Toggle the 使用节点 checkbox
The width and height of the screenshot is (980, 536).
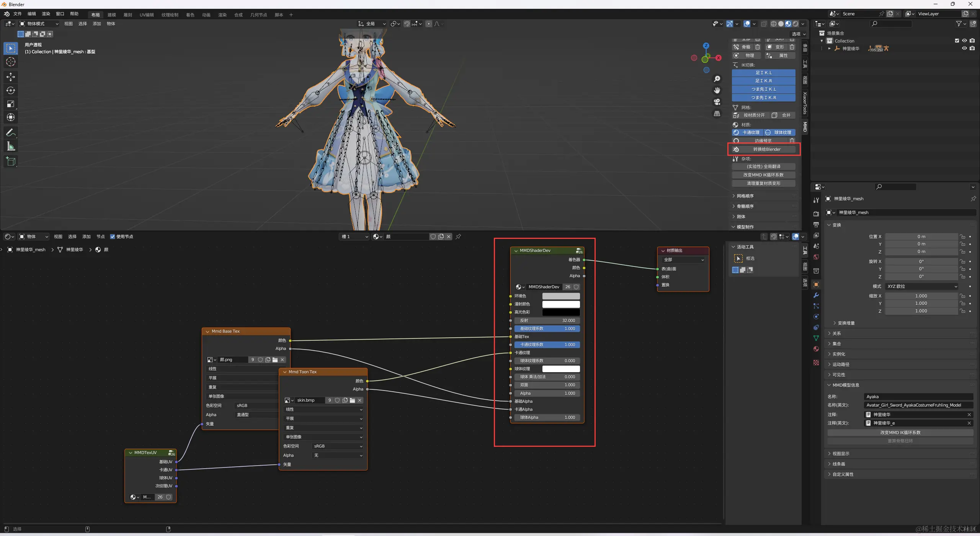pyautogui.click(x=113, y=237)
